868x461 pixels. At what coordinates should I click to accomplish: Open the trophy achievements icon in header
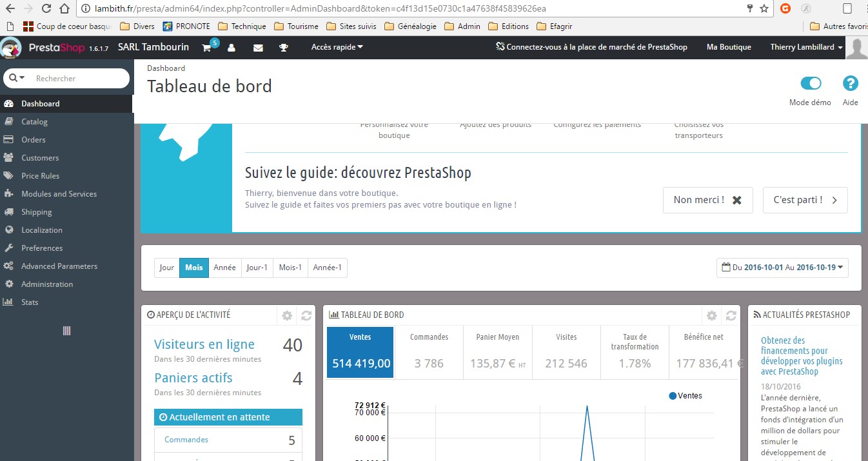(283, 48)
